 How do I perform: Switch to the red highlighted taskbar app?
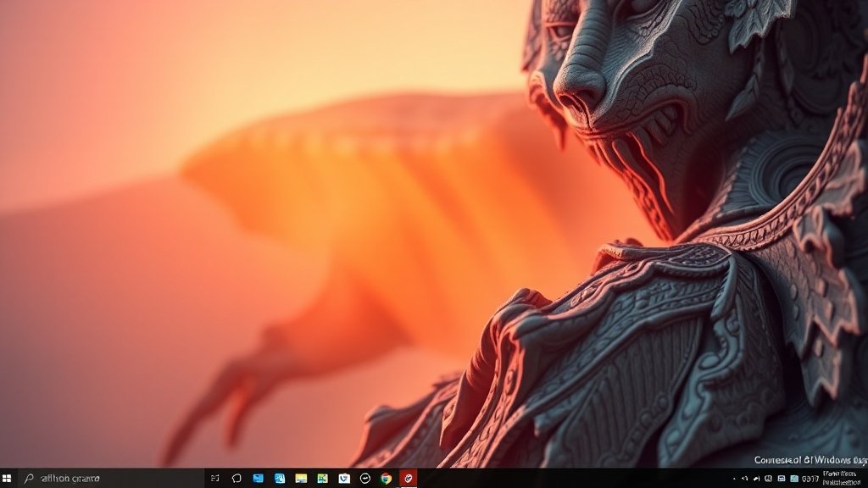point(408,479)
